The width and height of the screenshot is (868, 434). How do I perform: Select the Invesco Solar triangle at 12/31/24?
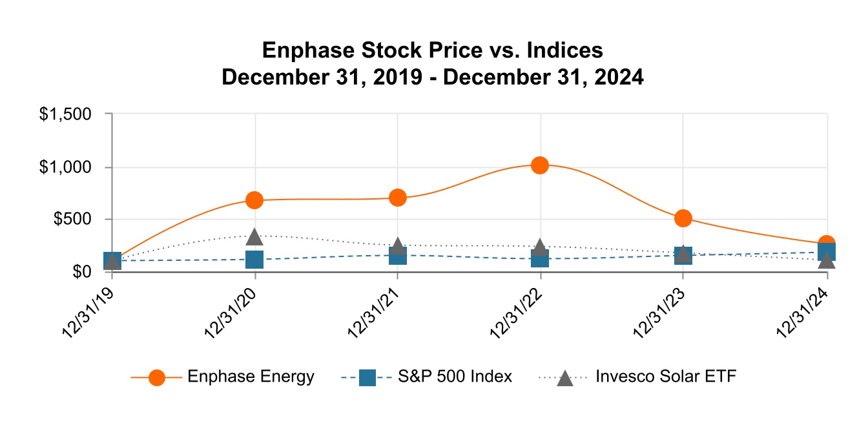826,260
